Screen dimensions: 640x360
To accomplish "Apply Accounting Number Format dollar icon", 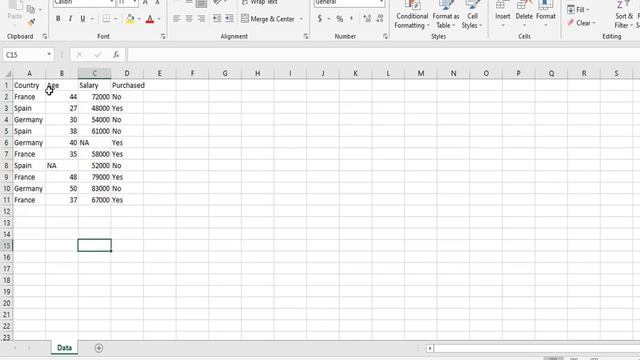I will [x=320, y=19].
